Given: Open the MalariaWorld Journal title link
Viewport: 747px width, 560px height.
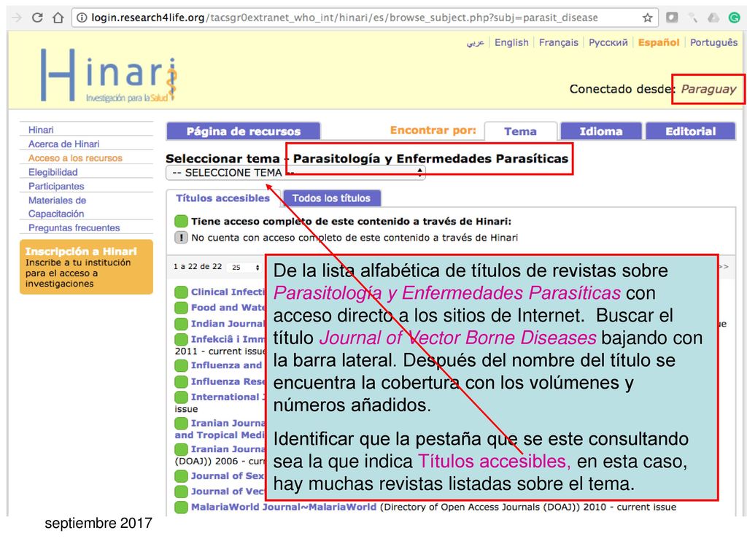Looking at the screenshot, I should pyautogui.click(x=284, y=507).
